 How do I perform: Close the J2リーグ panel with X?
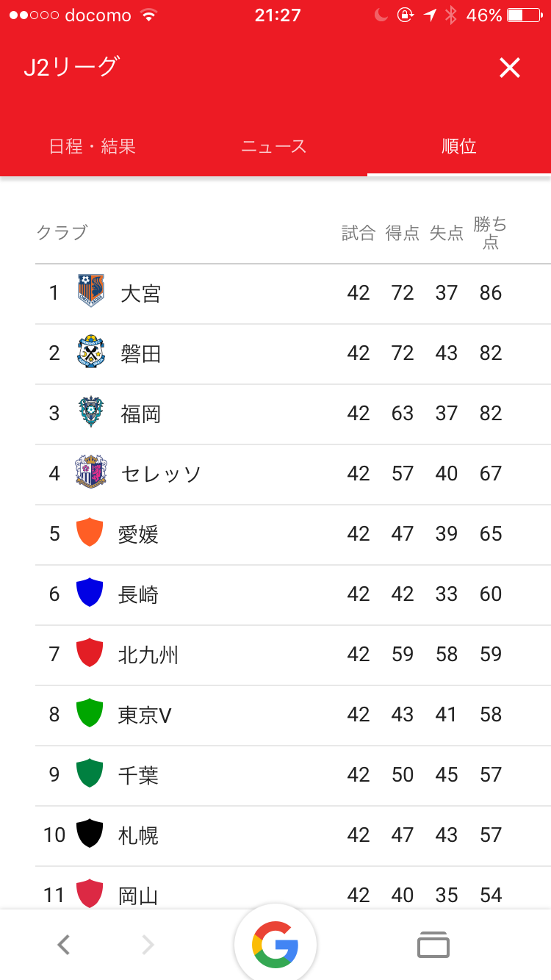tap(509, 68)
